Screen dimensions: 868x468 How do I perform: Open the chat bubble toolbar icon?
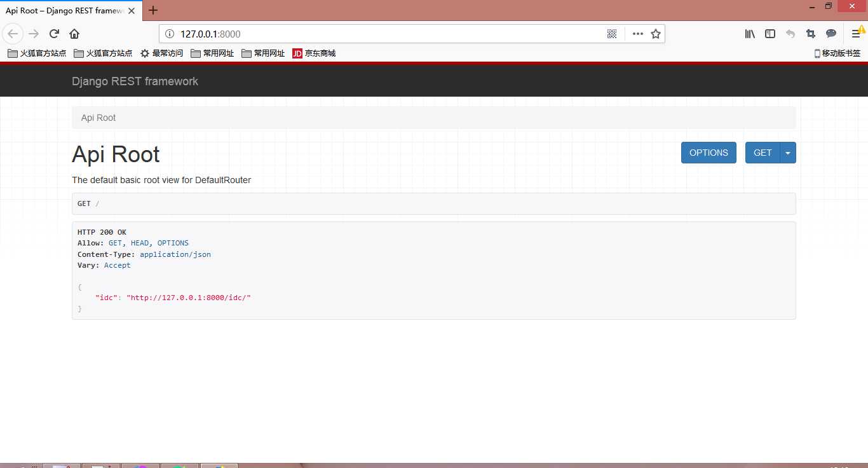(x=831, y=34)
